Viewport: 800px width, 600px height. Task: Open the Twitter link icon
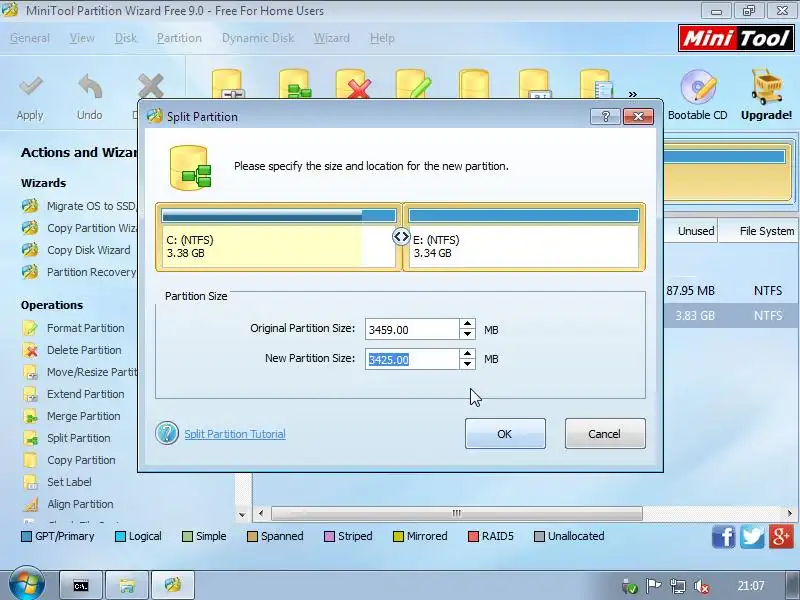(752, 537)
